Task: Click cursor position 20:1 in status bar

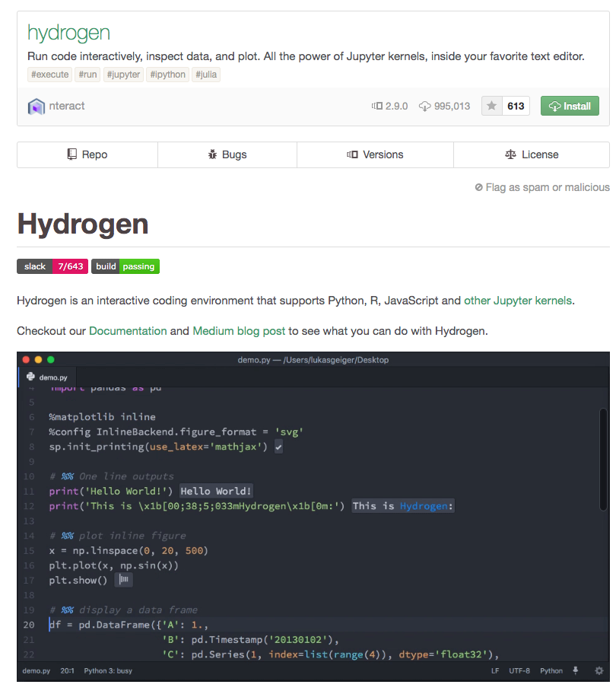Action: [x=67, y=671]
